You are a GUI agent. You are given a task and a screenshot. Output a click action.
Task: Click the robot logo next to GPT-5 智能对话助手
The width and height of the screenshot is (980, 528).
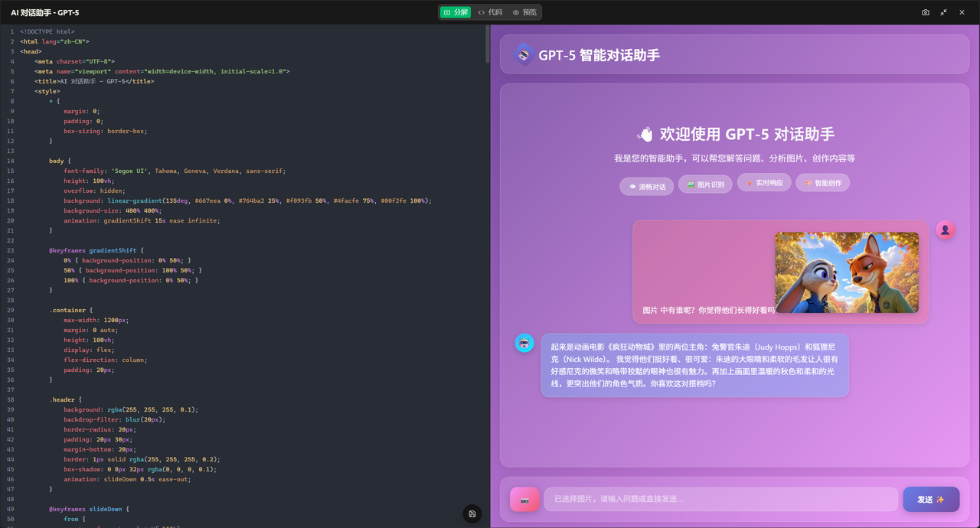tap(524, 54)
